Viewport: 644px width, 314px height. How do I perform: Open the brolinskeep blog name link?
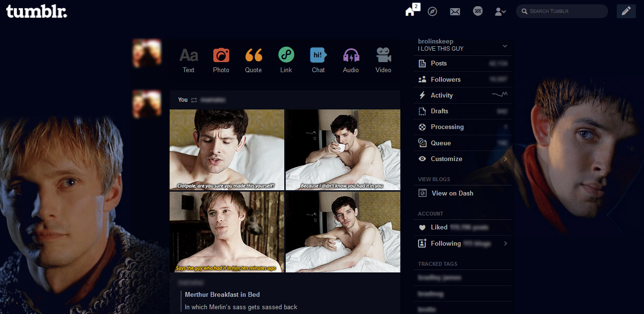[x=436, y=42]
